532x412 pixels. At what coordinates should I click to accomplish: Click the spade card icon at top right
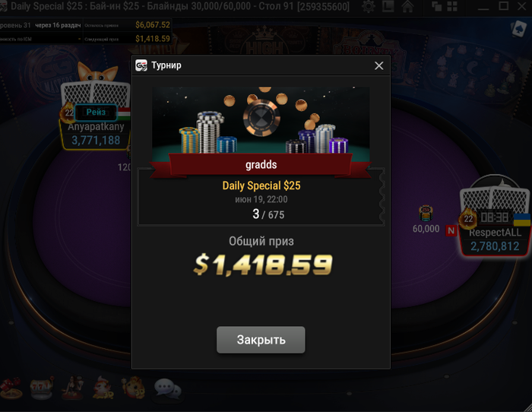[x=518, y=29]
